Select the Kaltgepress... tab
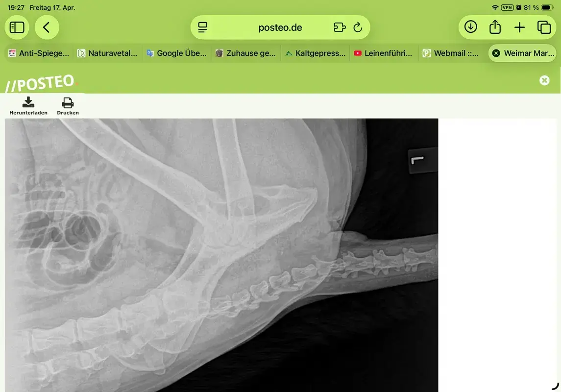 [315, 53]
